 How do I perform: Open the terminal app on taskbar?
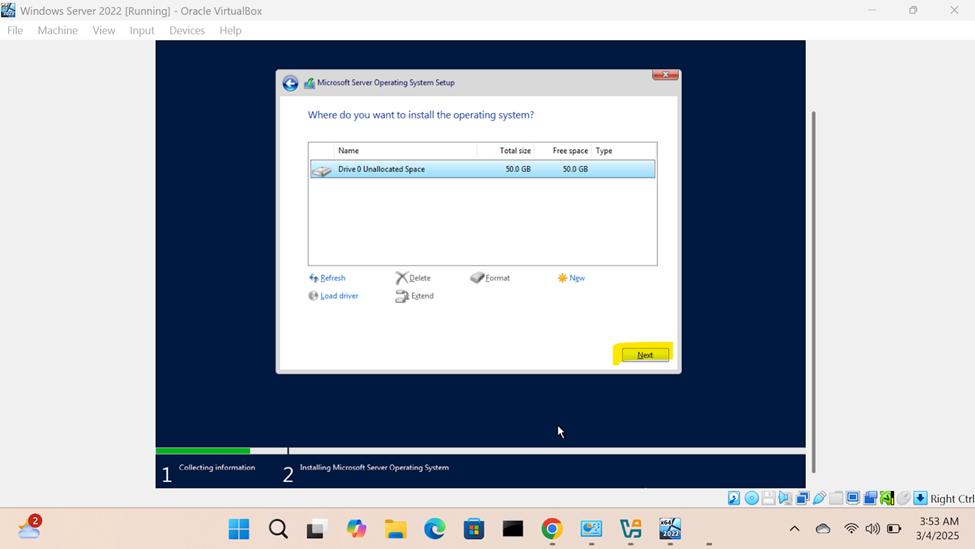(x=513, y=529)
